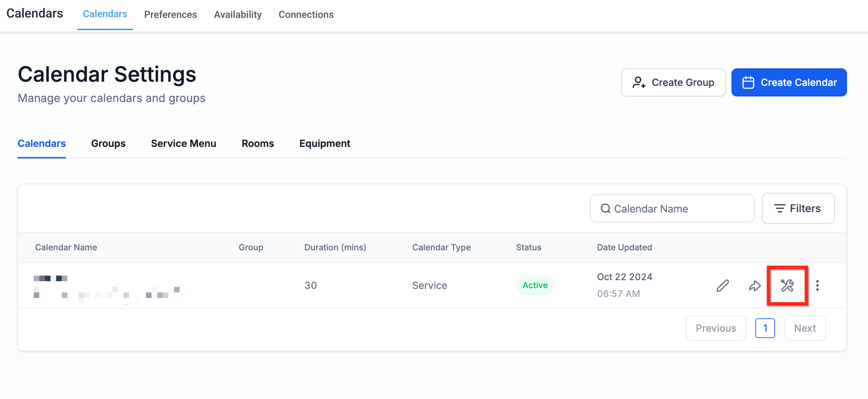Screen dimensions: 868x399
Task: Click the person-plus icon on Create Group
Action: click(639, 83)
